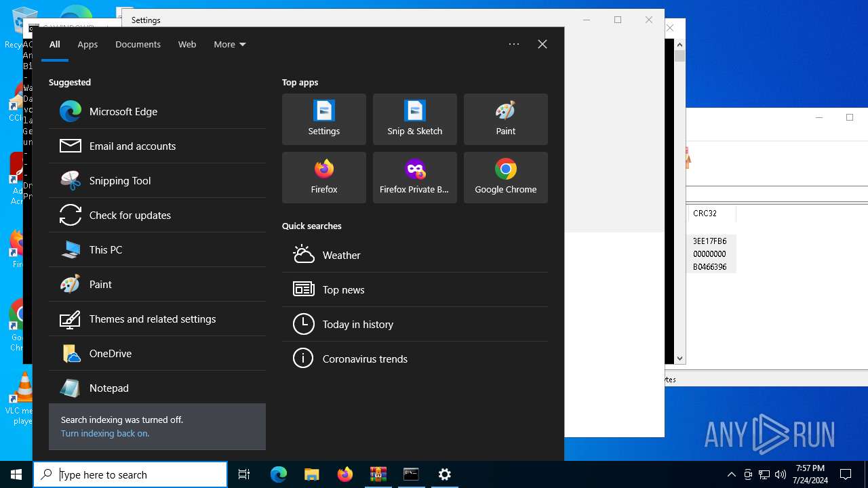868x488 pixels.
Task: Open Snip & Sketch tile
Action: click(415, 119)
